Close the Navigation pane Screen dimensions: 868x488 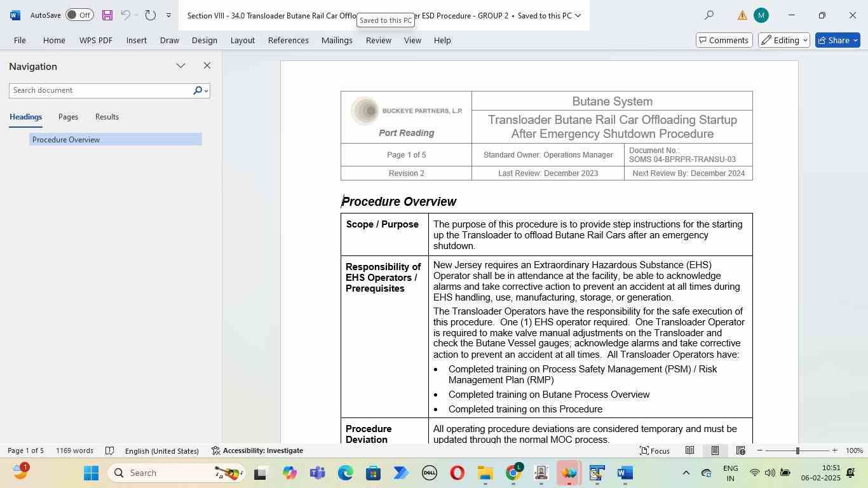point(207,66)
